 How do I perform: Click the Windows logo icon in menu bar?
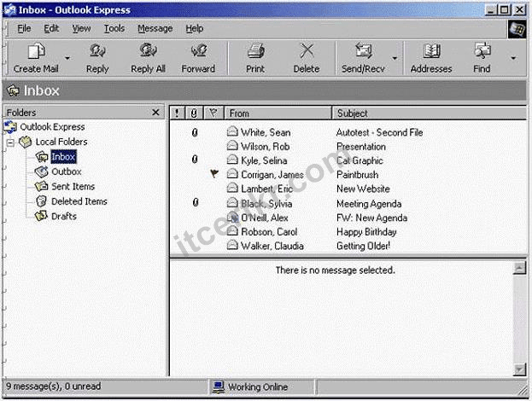(x=517, y=30)
